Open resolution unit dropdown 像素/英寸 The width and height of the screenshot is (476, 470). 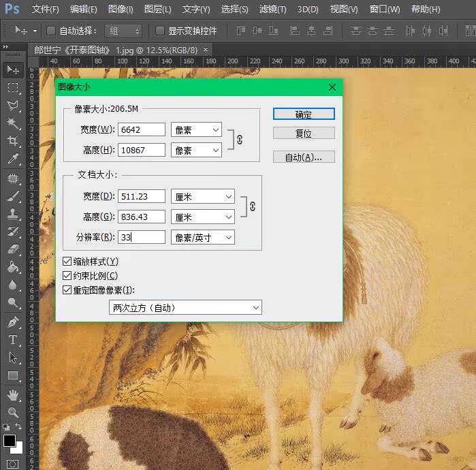point(203,237)
